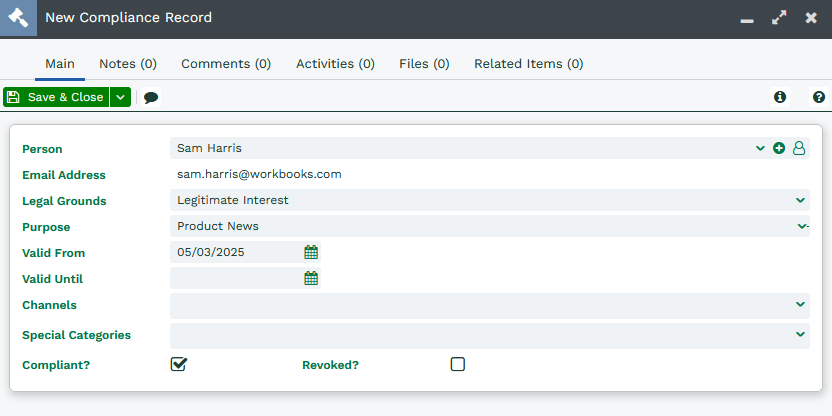Expand the Channels dropdown
The image size is (832, 416).
pyautogui.click(x=800, y=304)
